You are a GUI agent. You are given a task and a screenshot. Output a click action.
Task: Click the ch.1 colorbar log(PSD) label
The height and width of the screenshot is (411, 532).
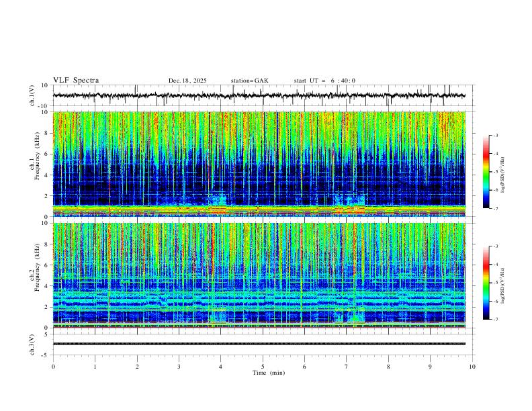(x=503, y=175)
